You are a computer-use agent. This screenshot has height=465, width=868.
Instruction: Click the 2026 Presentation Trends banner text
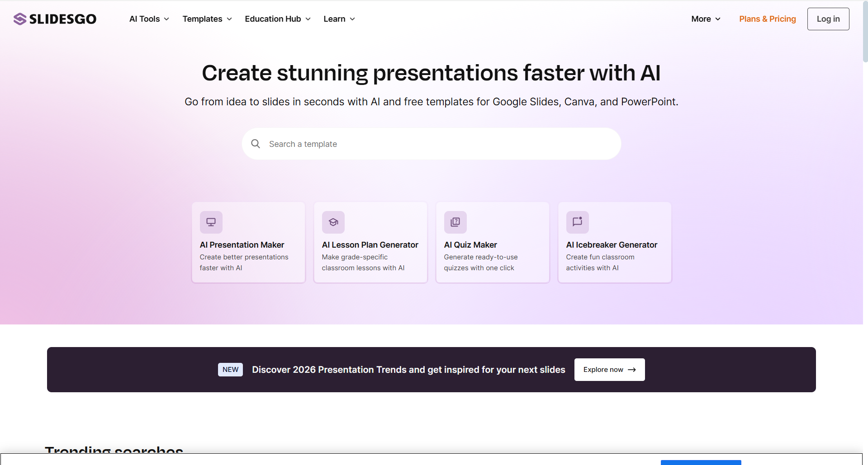[x=408, y=370]
